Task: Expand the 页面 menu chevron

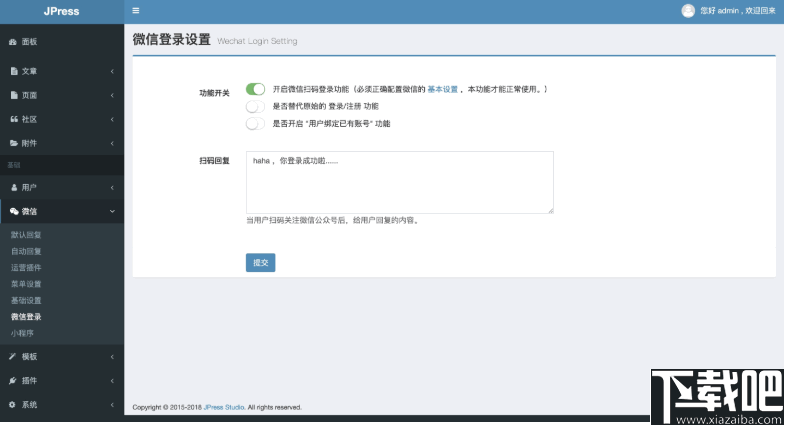Action: (112, 95)
